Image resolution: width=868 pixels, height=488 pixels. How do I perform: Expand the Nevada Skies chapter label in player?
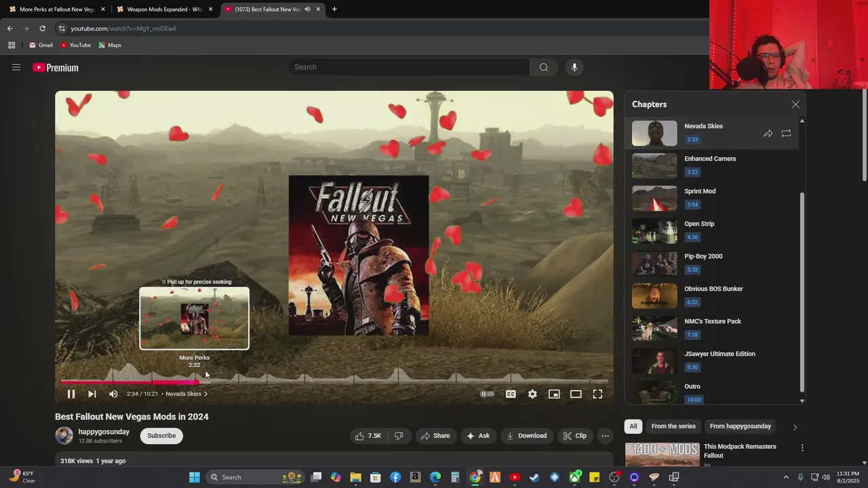(186, 394)
